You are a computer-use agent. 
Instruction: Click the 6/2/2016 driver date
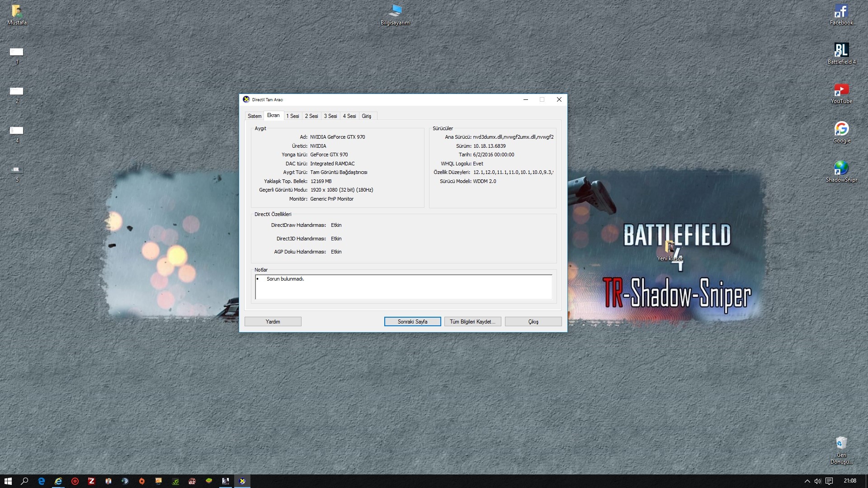(x=494, y=155)
